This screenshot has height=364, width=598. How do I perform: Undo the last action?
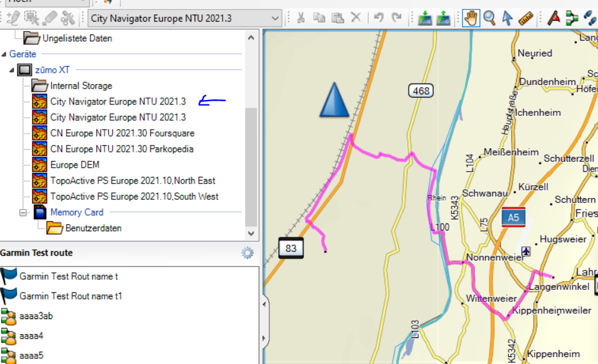pyautogui.click(x=379, y=18)
